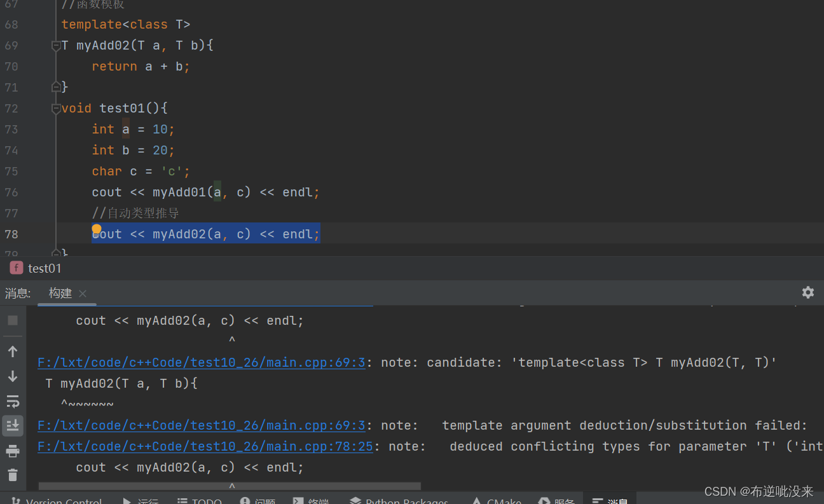Collapse the myAdd02 function at line 69
This screenshot has height=504, width=824.
coord(56,46)
